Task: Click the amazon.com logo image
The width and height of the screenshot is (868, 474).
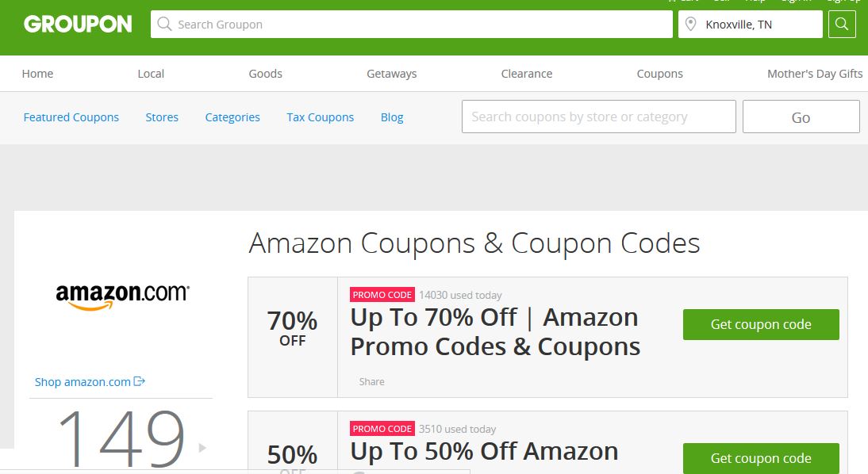Action: (122, 296)
